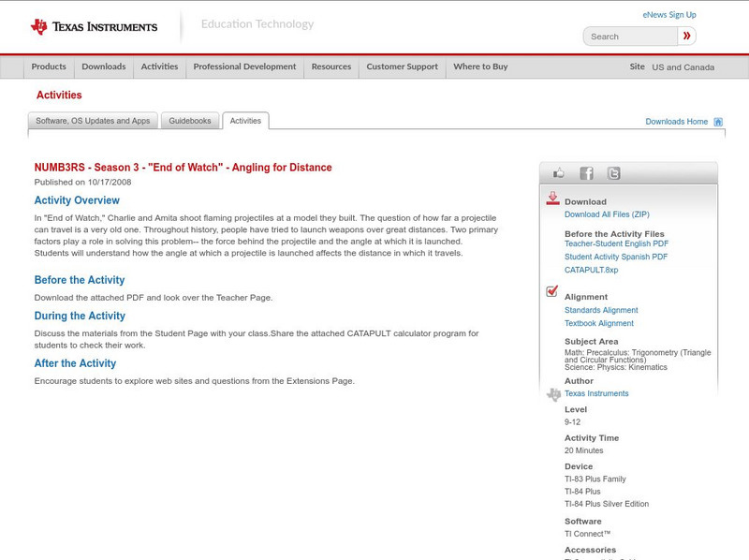Click the icon beside Downloads Home
The height and width of the screenshot is (560, 749).
point(718,121)
